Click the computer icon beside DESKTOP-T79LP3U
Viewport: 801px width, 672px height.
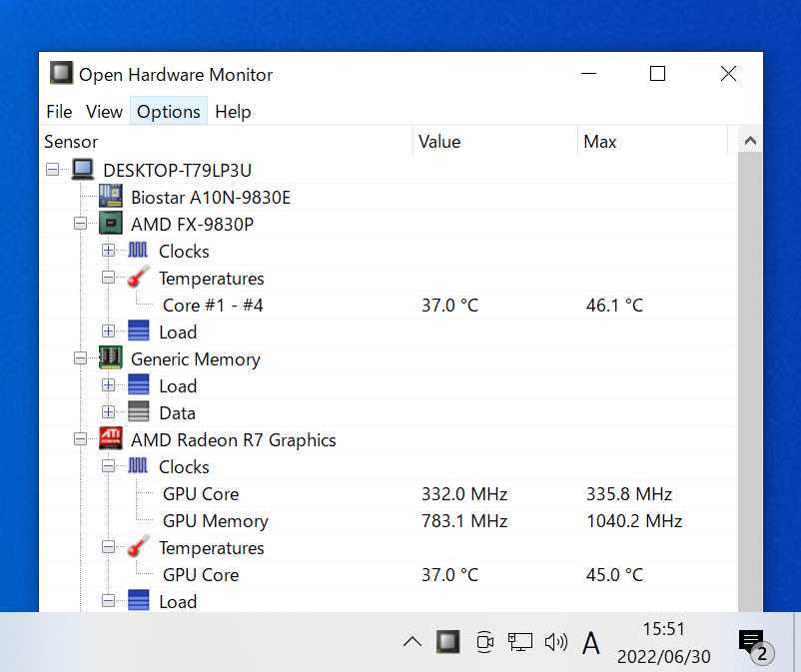82,170
